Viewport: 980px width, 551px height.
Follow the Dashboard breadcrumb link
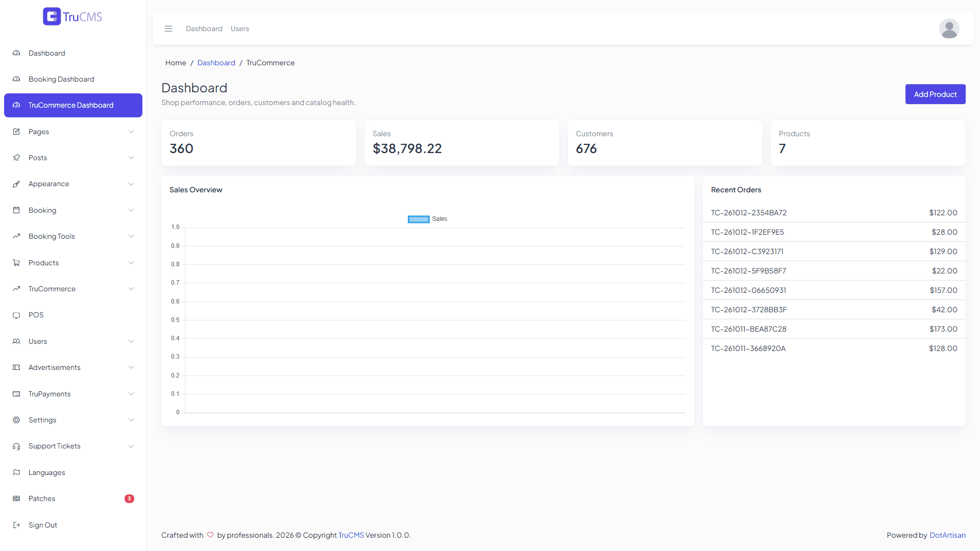(216, 63)
